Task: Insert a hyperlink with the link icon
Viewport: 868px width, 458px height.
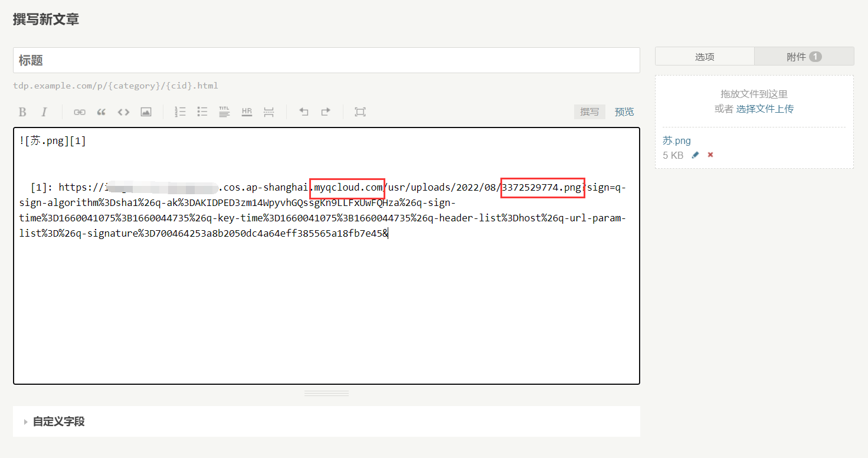Action: [79, 112]
